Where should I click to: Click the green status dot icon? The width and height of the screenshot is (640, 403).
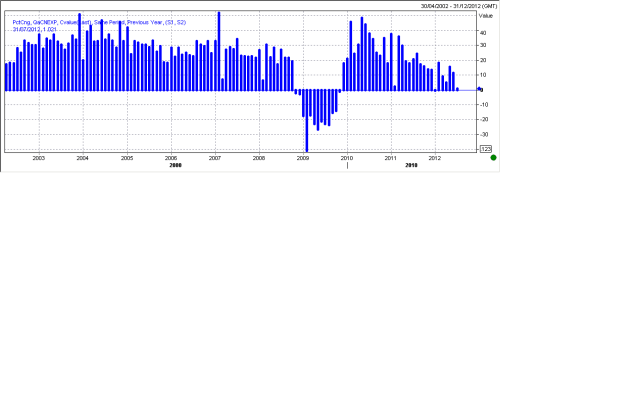[493, 157]
